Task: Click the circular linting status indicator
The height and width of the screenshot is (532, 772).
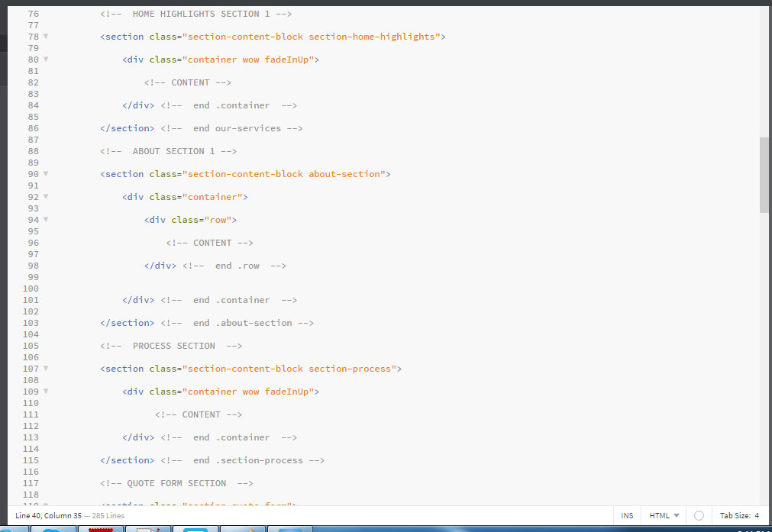Action: pos(699,515)
